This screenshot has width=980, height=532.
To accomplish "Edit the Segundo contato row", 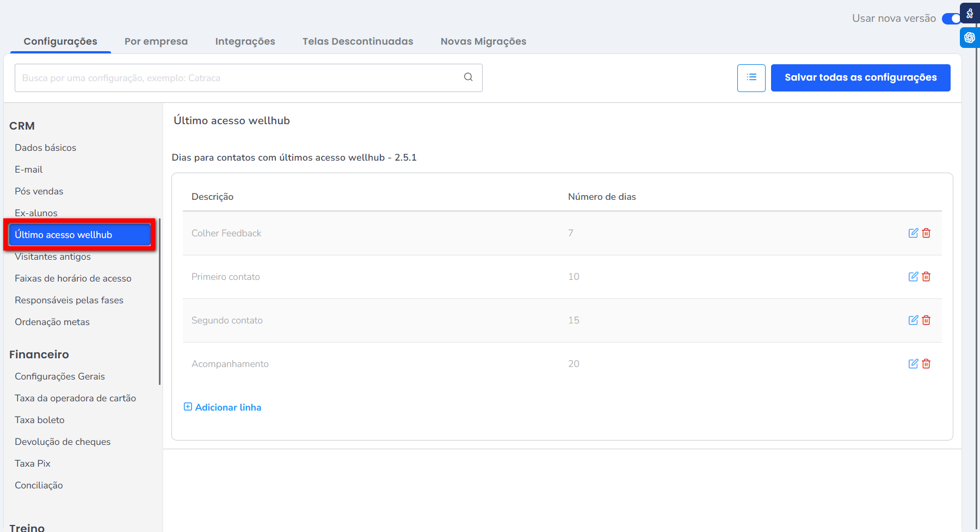I will [913, 320].
